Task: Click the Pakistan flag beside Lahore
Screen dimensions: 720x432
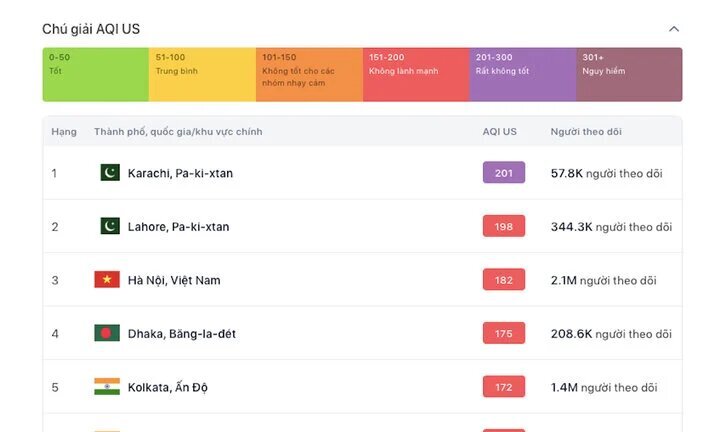Action: coord(110,226)
